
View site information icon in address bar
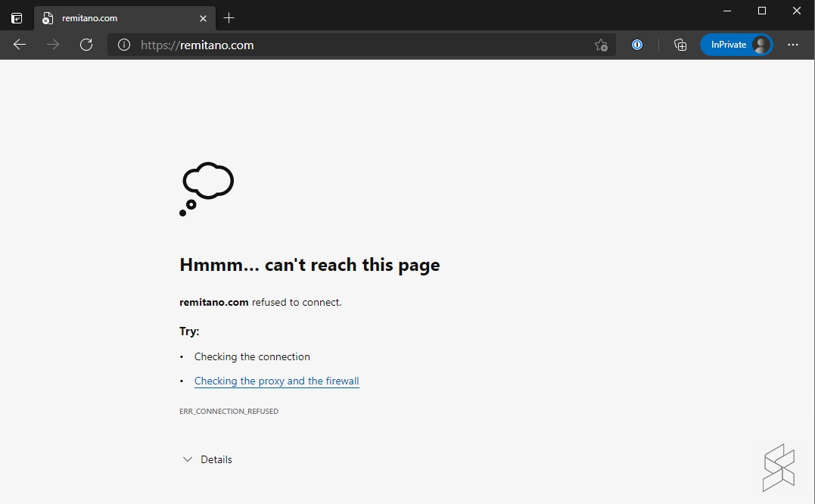coord(124,45)
